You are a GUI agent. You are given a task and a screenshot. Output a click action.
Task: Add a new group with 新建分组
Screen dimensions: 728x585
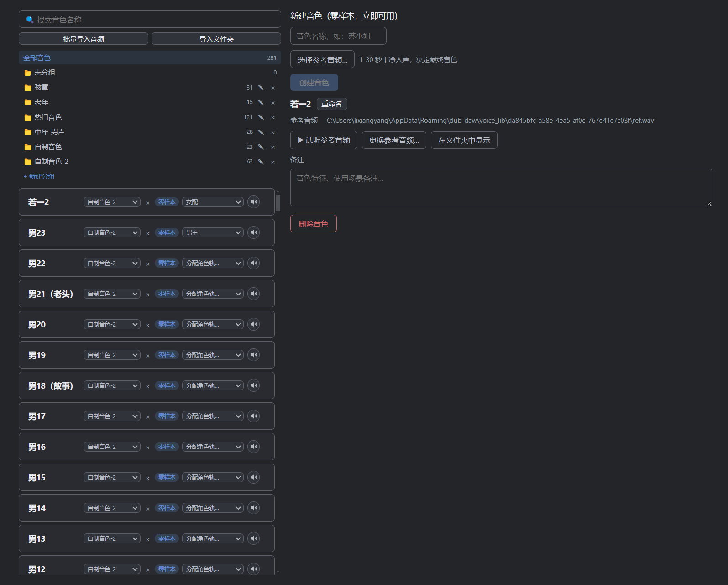click(x=39, y=176)
